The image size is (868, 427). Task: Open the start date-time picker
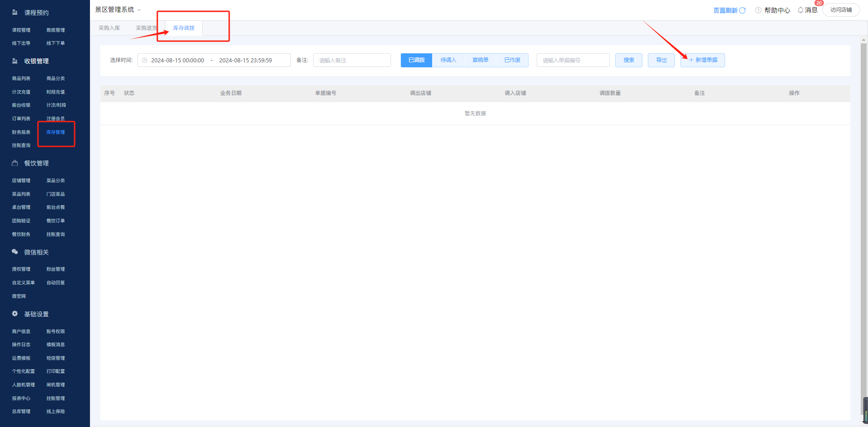(177, 61)
